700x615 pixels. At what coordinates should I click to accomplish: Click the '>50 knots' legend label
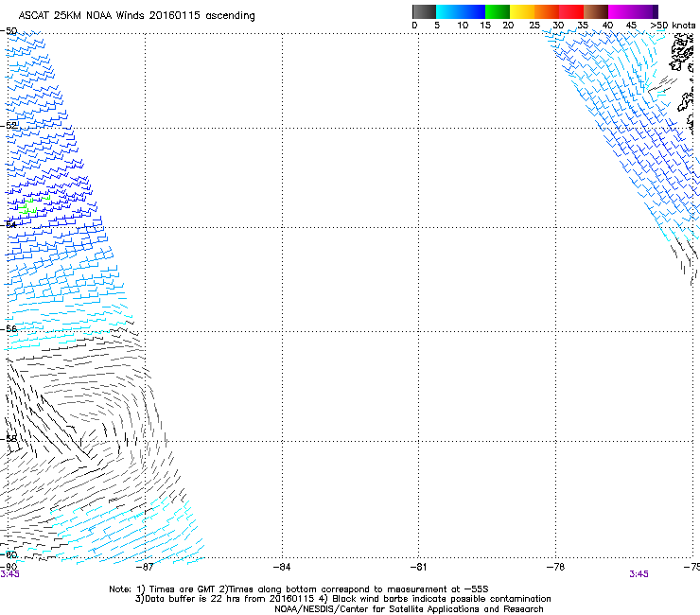(x=673, y=26)
